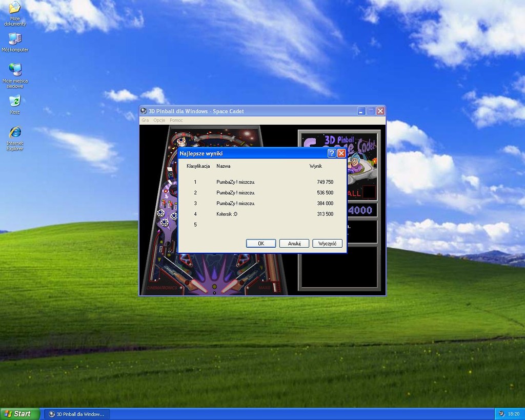Minimize the 3D Pinball window
Viewport: 525px width, 420px height.
click(x=361, y=111)
